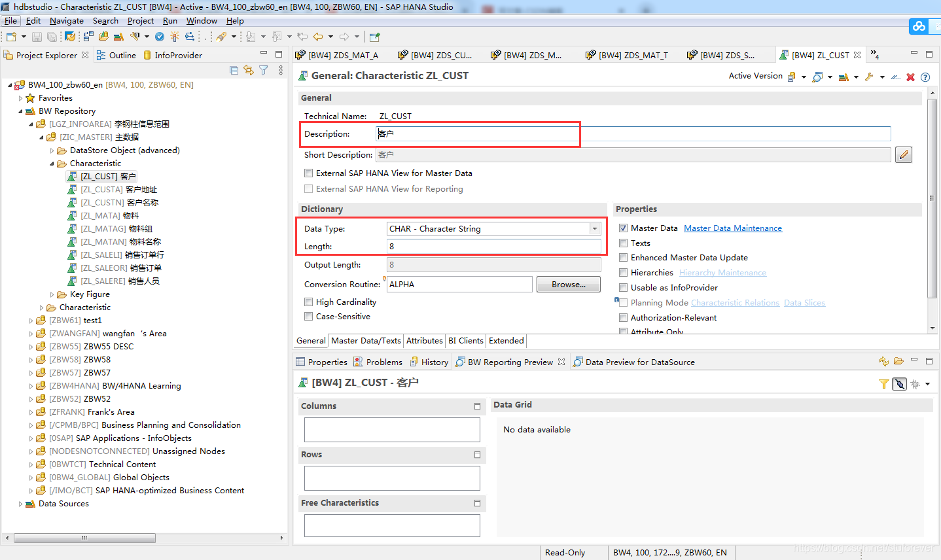
Task: Click the wrench icon in editor toolbar
Action: (x=870, y=77)
